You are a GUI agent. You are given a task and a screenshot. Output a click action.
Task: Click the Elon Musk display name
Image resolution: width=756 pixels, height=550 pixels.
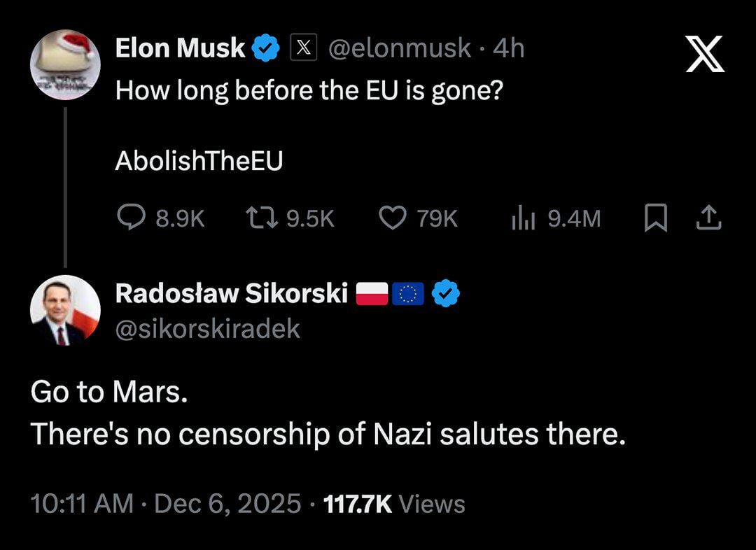tap(180, 48)
